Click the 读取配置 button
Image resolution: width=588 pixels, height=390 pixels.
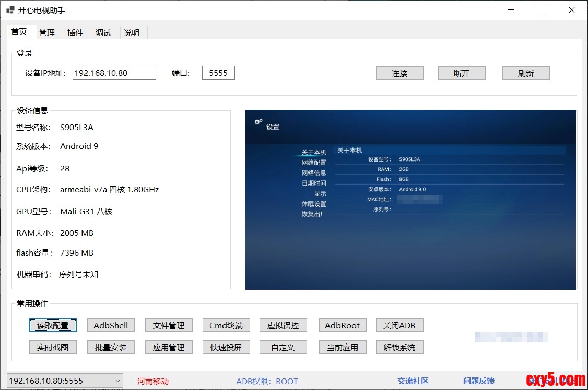click(x=53, y=325)
